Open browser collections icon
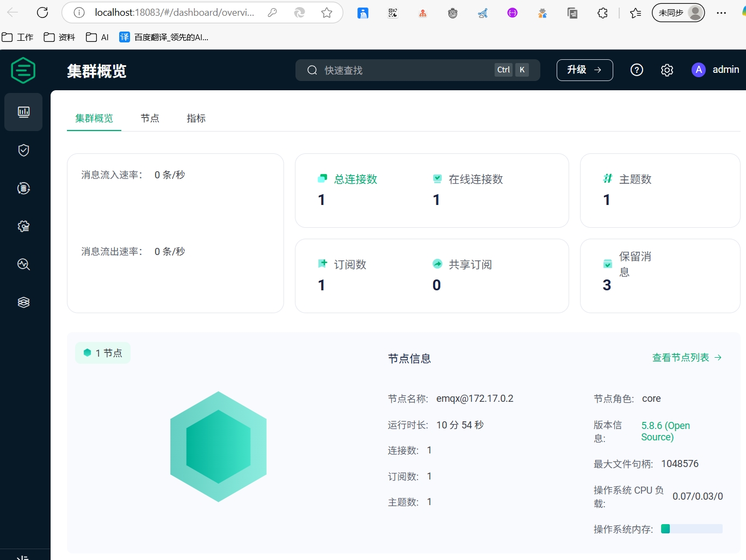746x560 pixels. point(572,13)
